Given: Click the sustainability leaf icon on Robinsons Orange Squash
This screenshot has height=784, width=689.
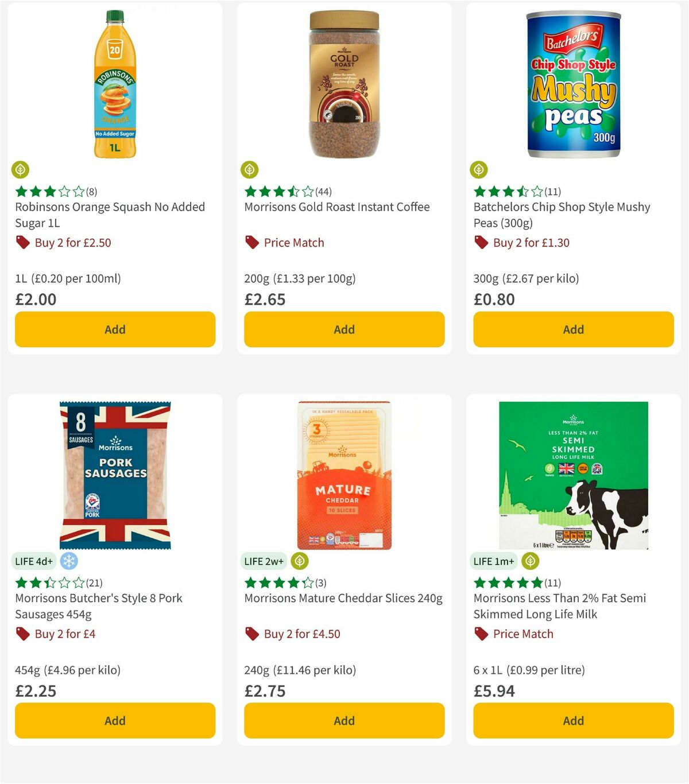Looking at the screenshot, I should coord(21,169).
